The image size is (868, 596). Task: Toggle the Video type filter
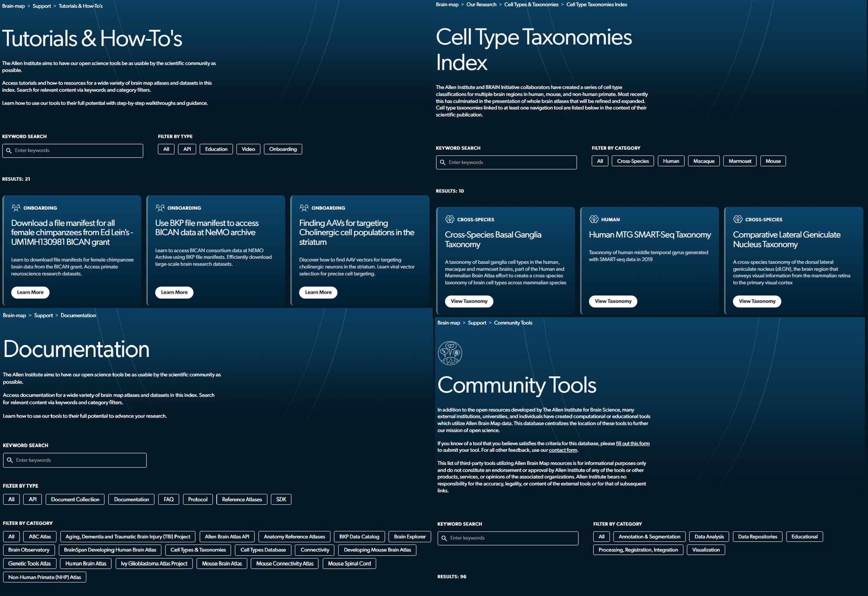tap(248, 149)
